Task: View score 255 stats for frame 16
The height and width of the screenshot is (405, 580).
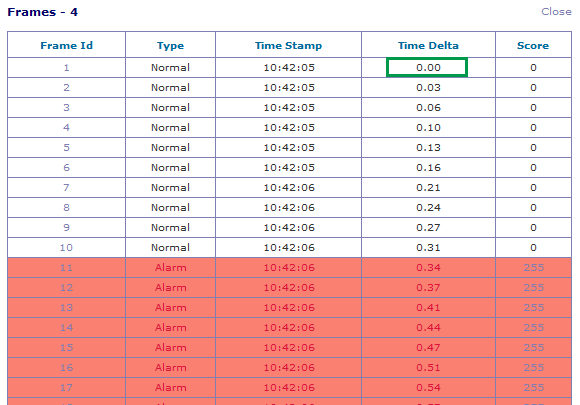Action: [533, 367]
